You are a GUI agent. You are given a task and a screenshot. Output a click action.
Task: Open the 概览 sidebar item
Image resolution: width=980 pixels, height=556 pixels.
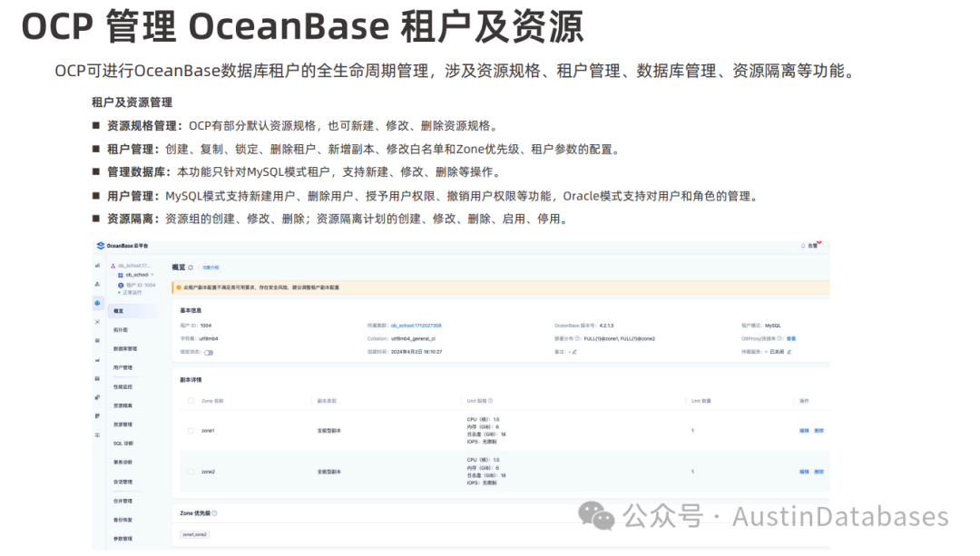132,311
